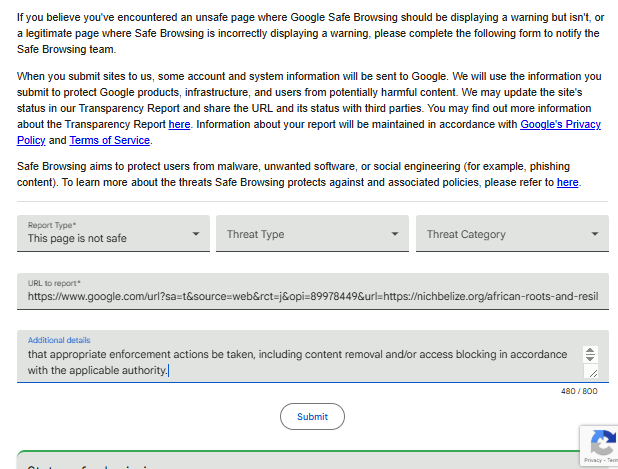Click the 'Report Type*' label
618x469 pixels.
(x=52, y=225)
